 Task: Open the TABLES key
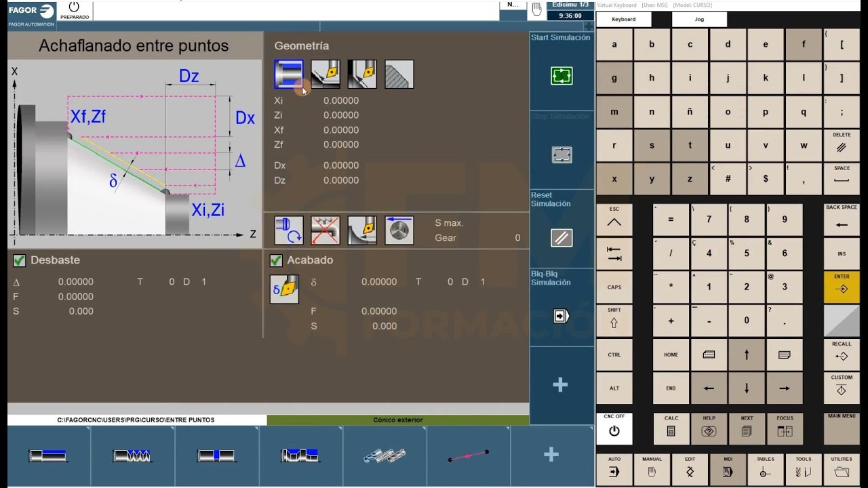[x=766, y=469]
